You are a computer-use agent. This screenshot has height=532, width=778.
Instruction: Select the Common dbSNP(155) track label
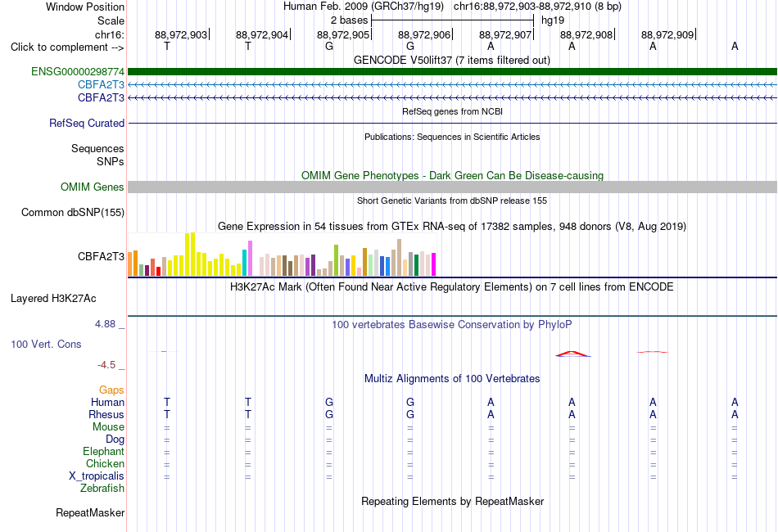coord(72,212)
